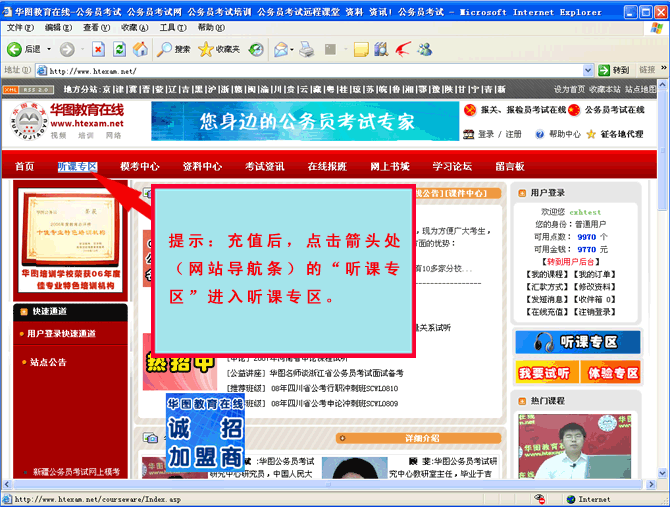Click the red bird toolbar icon
Viewport: 670px width, 507px height.
(x=403, y=49)
